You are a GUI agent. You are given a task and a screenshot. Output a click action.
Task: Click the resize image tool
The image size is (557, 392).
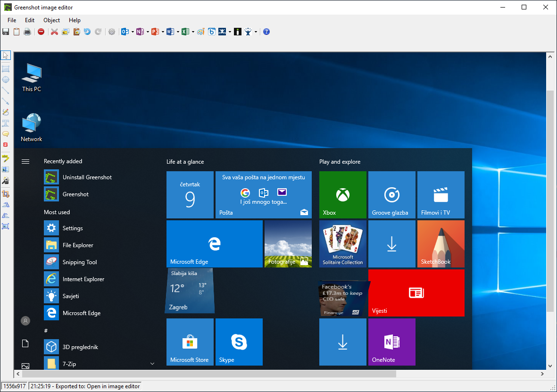(6, 226)
